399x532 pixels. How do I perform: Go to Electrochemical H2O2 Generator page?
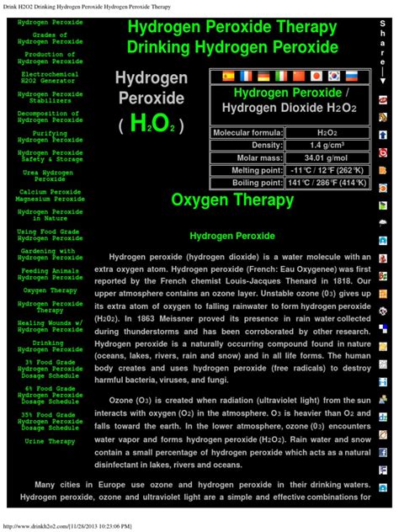[x=50, y=77]
